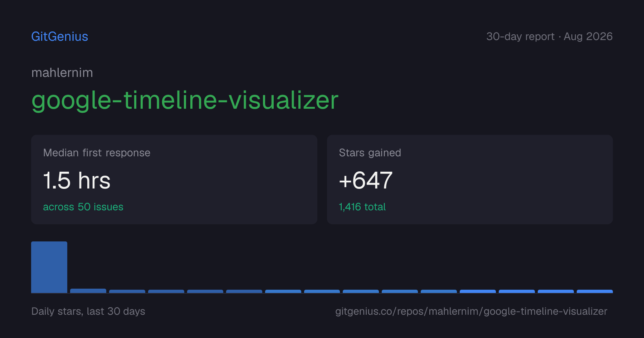The height and width of the screenshot is (338, 644).
Task: Open the Stars gained card
Action: click(x=470, y=180)
